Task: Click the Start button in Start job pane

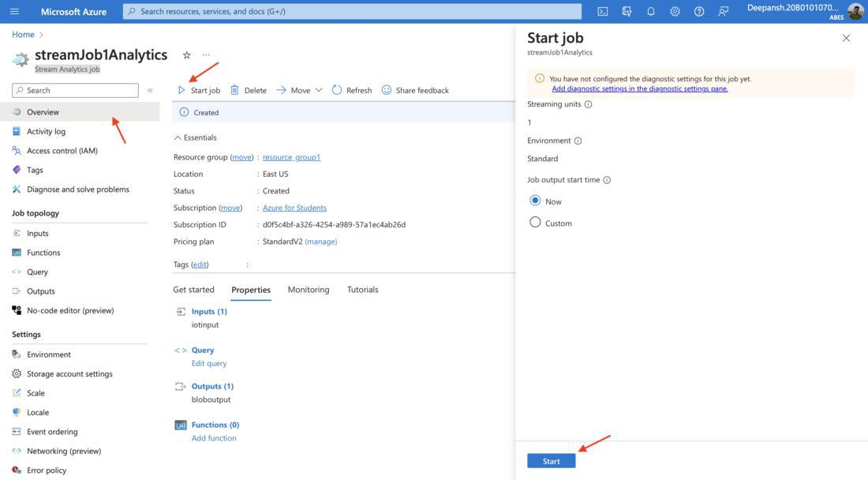Action: point(552,460)
